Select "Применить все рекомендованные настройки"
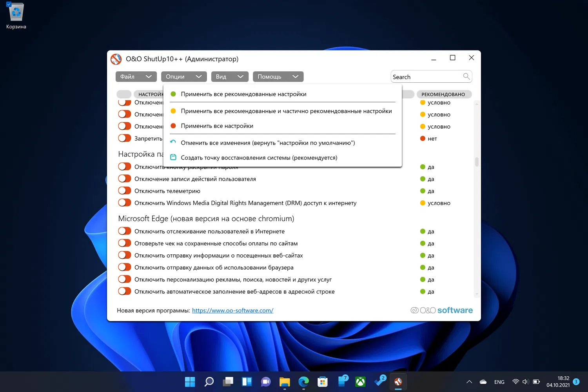588x392 pixels. click(x=282, y=94)
